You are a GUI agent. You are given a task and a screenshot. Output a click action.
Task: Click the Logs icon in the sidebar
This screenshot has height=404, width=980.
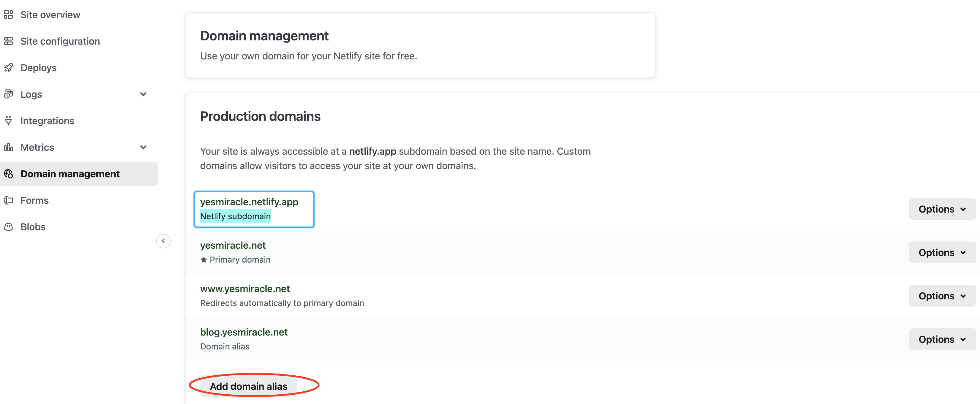point(9,94)
